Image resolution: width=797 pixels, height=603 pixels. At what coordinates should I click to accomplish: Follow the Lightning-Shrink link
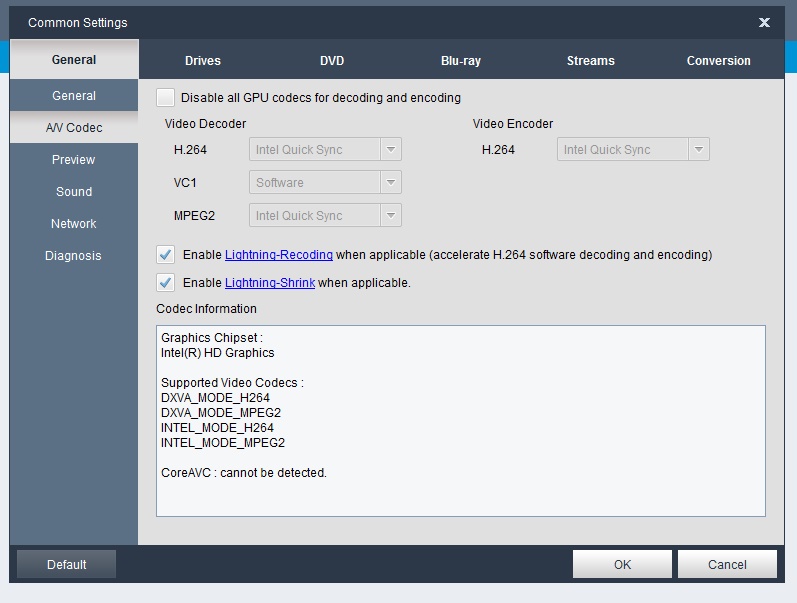pyautogui.click(x=270, y=283)
